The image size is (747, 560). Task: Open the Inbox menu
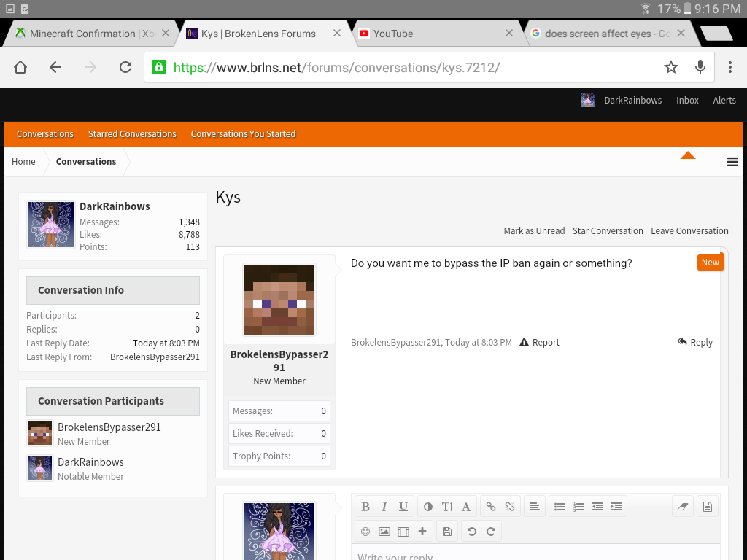[687, 101]
